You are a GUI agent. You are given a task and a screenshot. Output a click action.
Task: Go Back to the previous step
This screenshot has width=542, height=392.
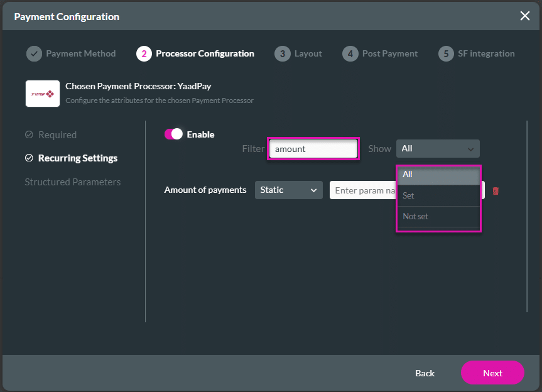[x=425, y=373]
